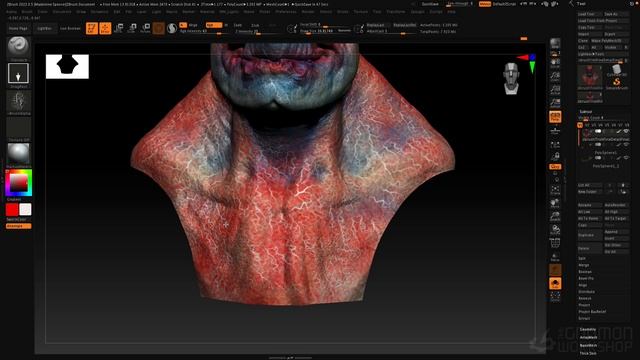The image size is (640, 360).
Task: Click the Live Boolean button
Action: 70,29
